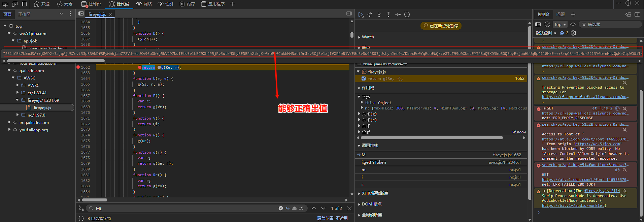This screenshot has height=222, width=644.
Task: Open fireyejs.js:2114 link in deprecation warning
Action: click(x=602, y=191)
